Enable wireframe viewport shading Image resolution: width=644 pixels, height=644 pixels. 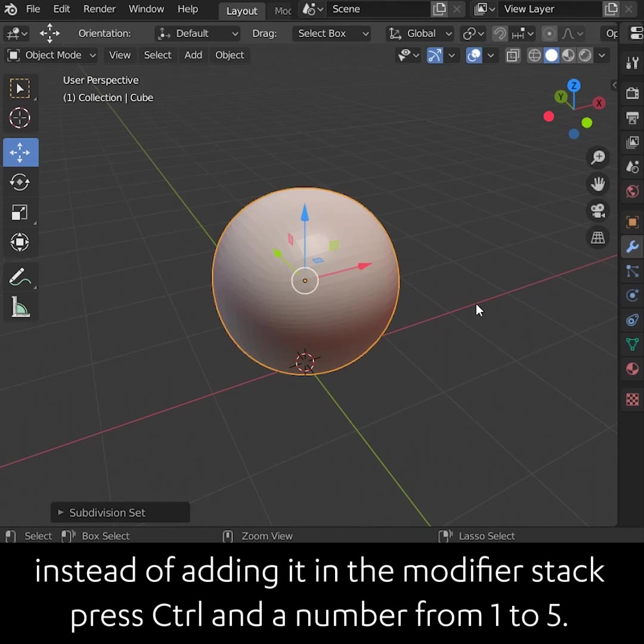click(x=534, y=55)
